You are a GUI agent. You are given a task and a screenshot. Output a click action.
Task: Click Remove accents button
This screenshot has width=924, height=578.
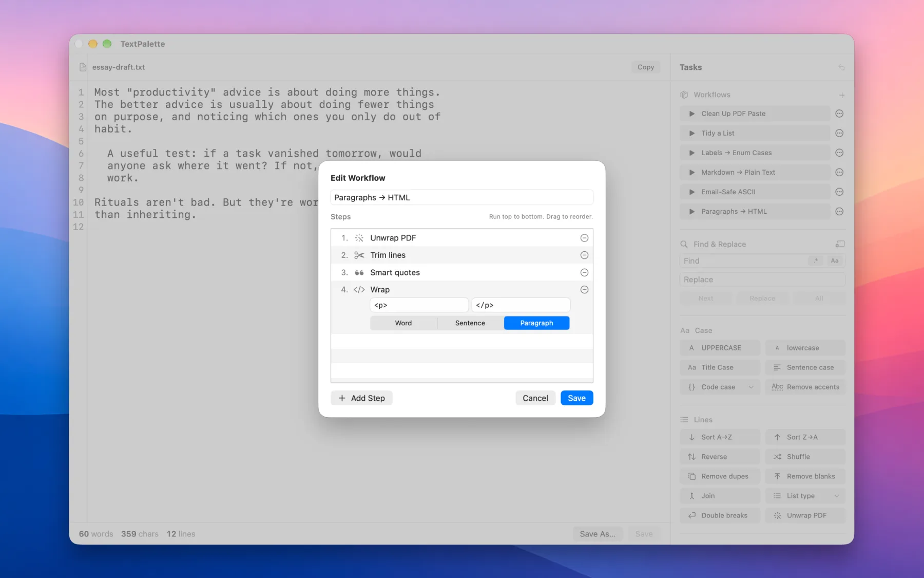pos(805,387)
